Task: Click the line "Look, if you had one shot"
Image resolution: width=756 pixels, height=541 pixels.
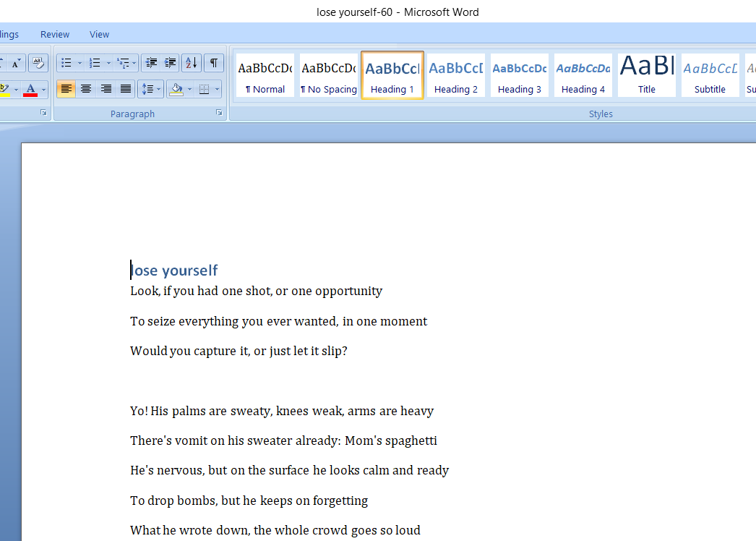Action: coord(256,291)
